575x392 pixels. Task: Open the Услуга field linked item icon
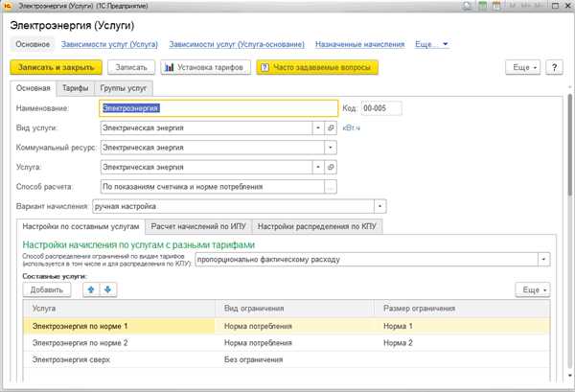(331, 167)
